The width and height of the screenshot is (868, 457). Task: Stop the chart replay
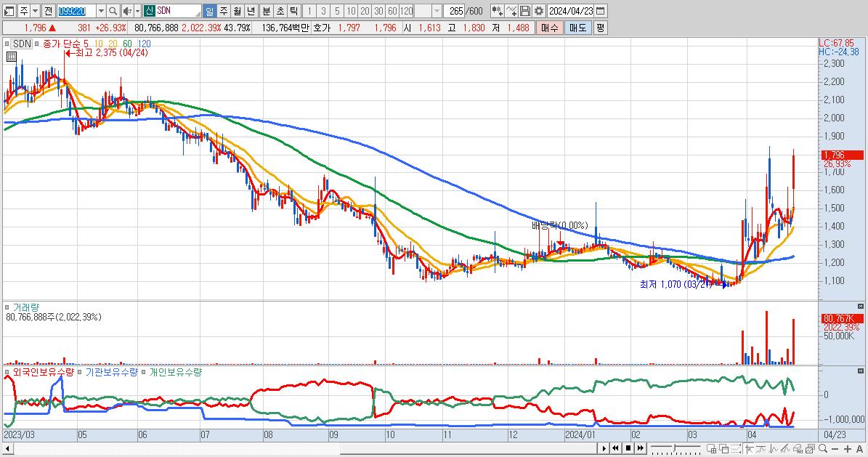tap(628, 448)
